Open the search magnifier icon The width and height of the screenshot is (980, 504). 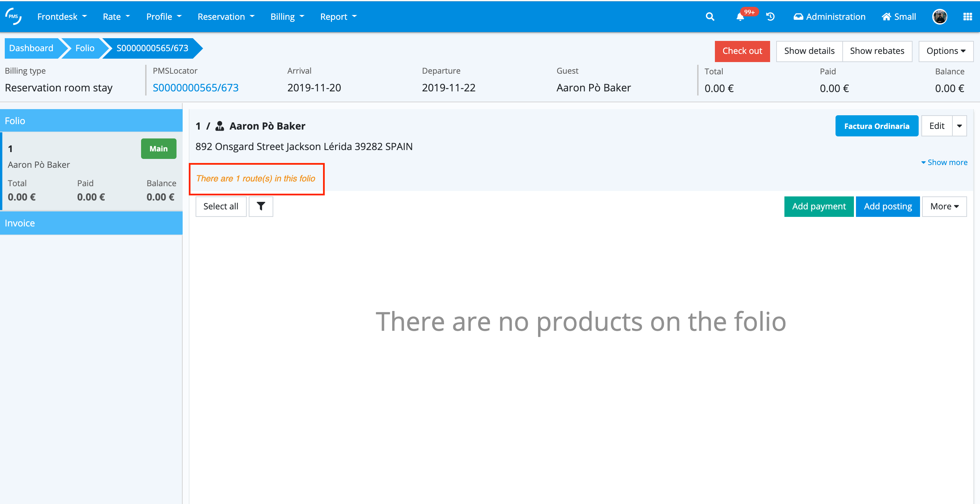point(709,17)
